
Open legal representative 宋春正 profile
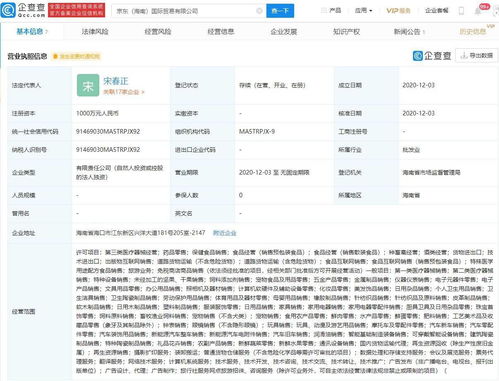(116, 81)
